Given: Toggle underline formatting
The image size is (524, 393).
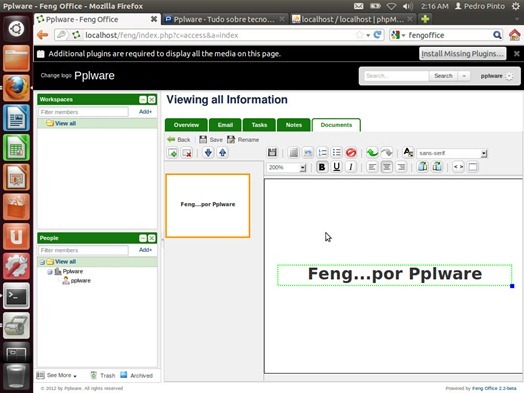Looking at the screenshot, I should tap(337, 167).
